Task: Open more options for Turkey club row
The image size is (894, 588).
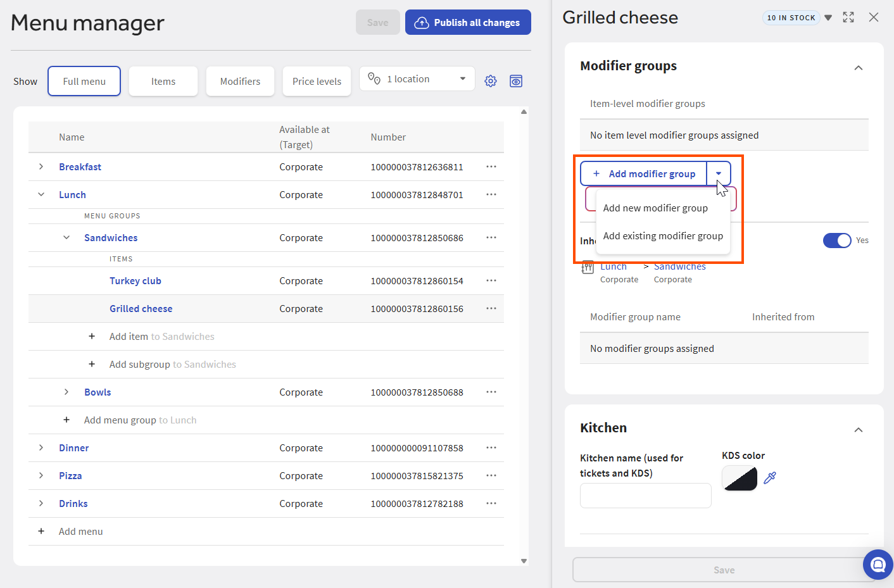Action: coord(491,280)
